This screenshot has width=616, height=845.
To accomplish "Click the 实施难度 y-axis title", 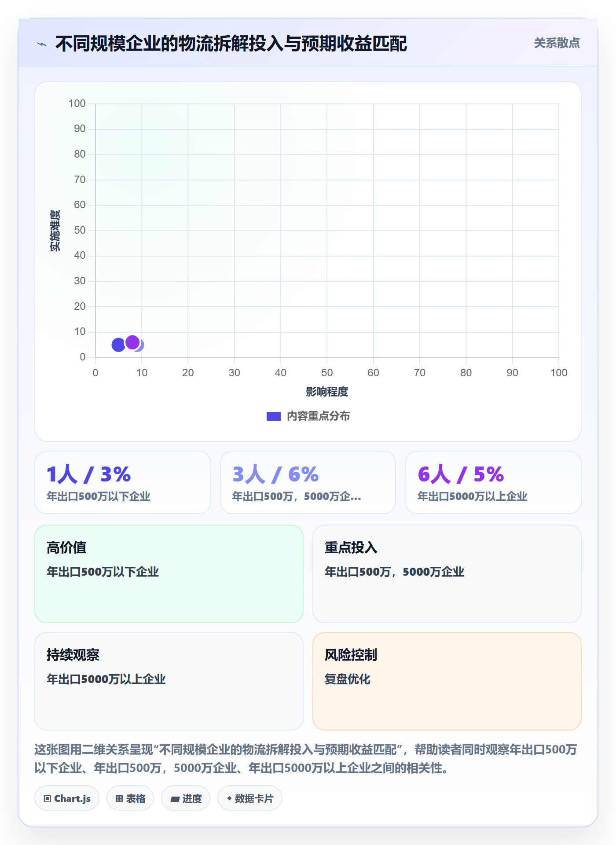I will click(x=55, y=231).
